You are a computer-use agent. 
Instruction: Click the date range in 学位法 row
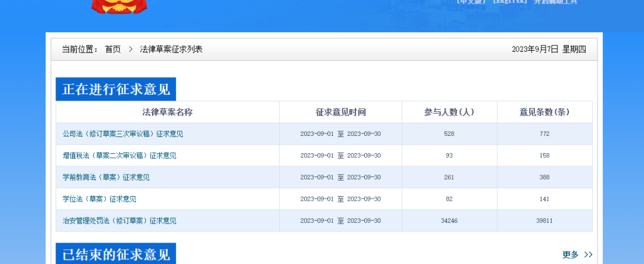[x=340, y=199]
